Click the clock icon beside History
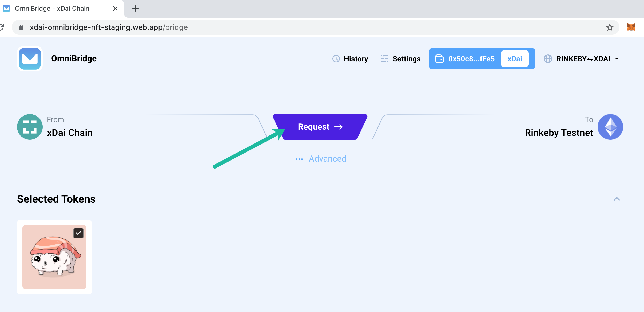 tap(336, 59)
